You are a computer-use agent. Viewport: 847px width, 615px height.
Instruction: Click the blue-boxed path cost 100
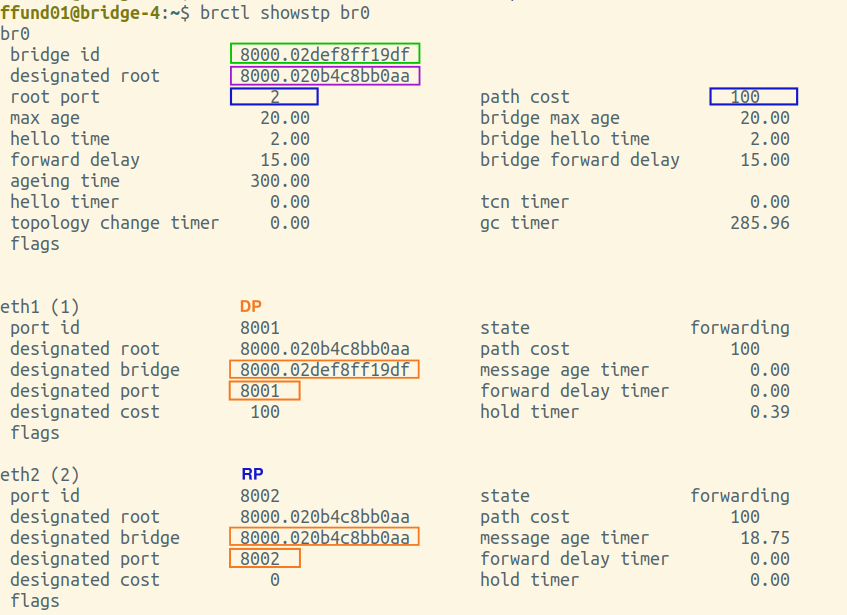click(x=754, y=97)
